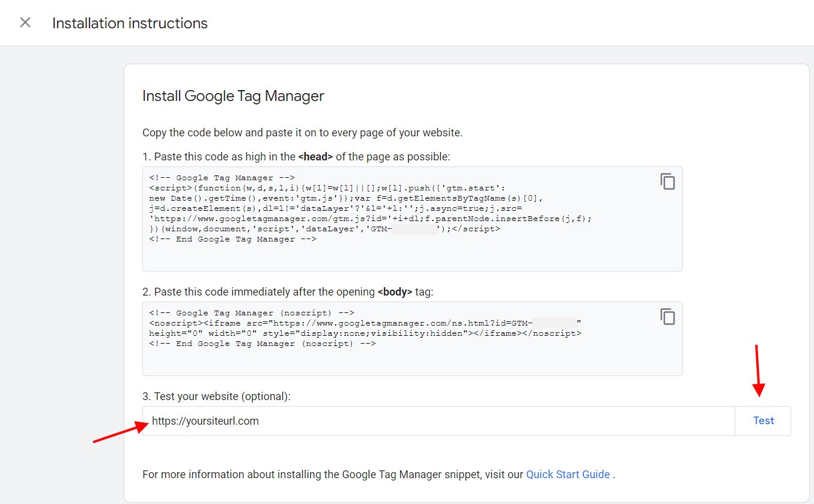This screenshot has height=504, width=814.
Task: Click the 'Test your website (optional)' label
Action: click(x=216, y=396)
